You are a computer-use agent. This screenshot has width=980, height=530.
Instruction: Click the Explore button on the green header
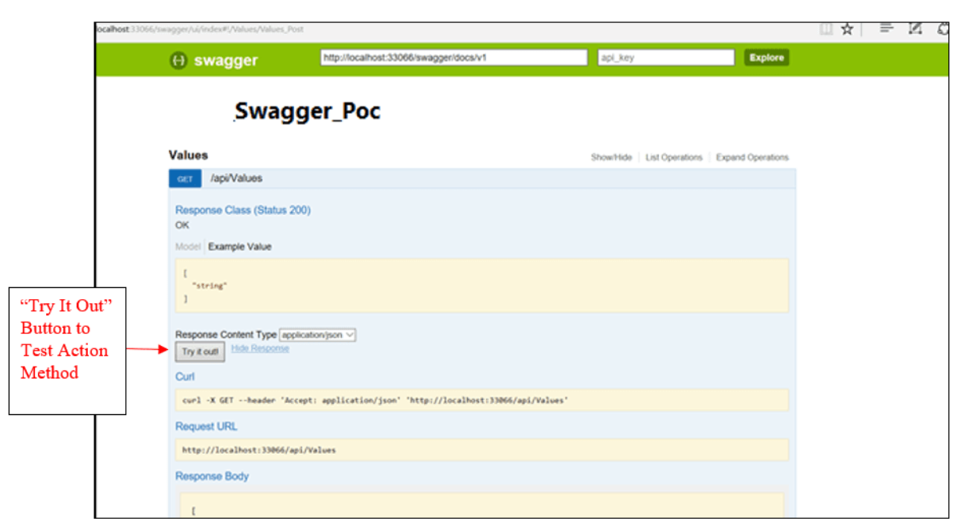[766, 57]
